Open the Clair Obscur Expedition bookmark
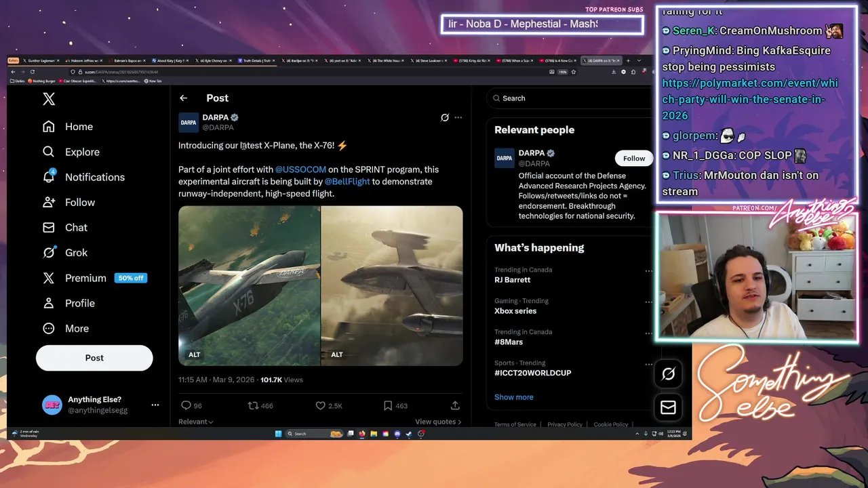868x488 pixels. (79, 81)
